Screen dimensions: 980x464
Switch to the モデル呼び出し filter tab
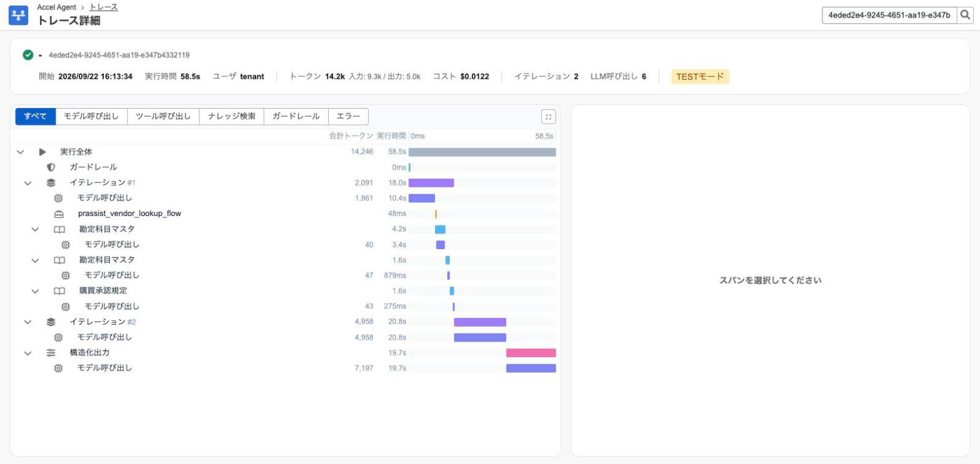pyautogui.click(x=91, y=116)
